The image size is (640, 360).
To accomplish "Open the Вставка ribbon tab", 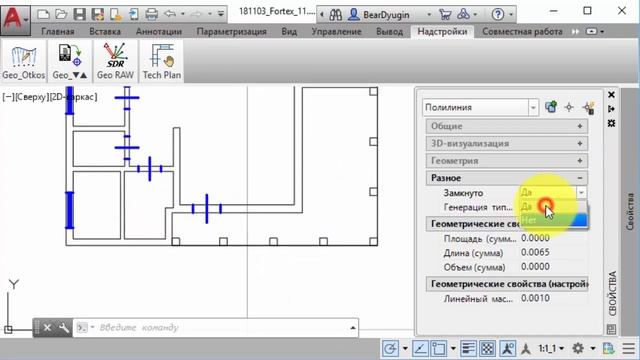I will click(x=105, y=31).
